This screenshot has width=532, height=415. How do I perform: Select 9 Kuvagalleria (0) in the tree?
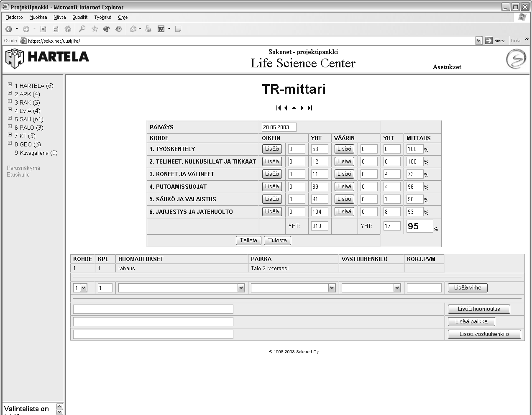[36, 153]
